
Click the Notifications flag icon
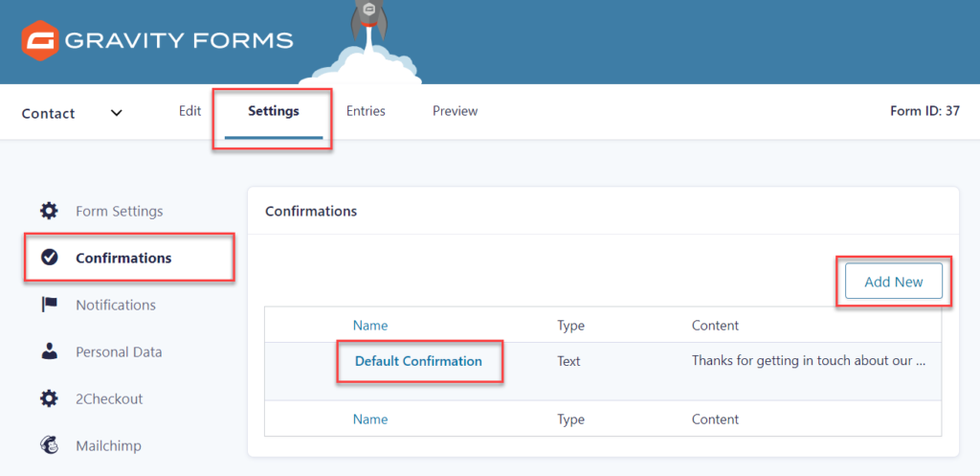click(x=49, y=305)
